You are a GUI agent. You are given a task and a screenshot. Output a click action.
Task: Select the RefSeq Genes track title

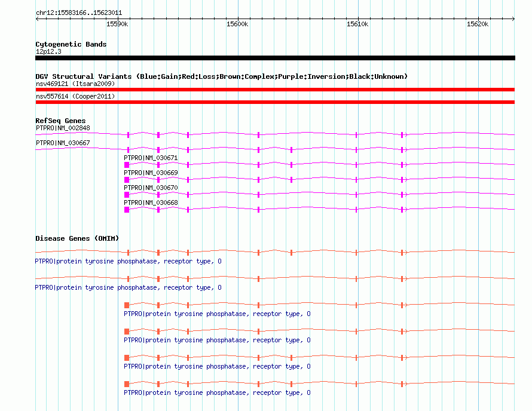[60, 121]
